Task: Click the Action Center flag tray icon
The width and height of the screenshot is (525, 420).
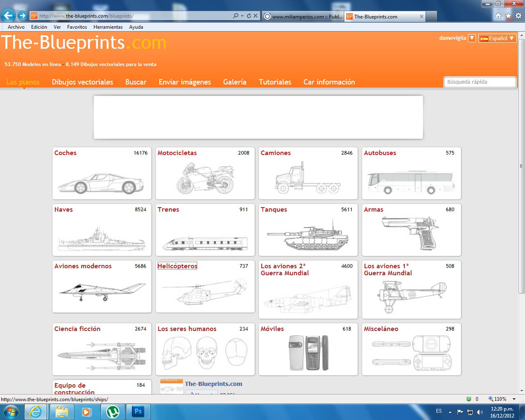Action: tap(460, 412)
